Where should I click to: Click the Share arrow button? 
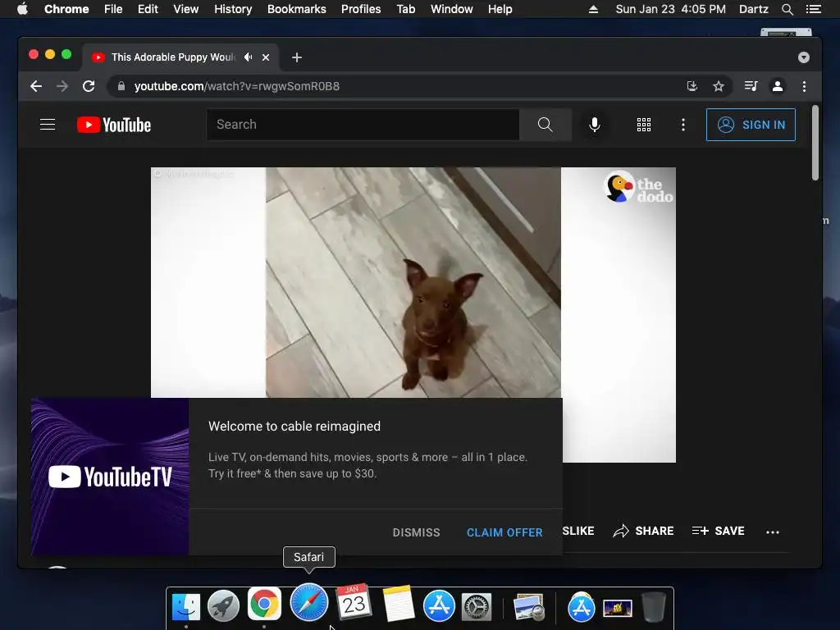pyautogui.click(x=643, y=531)
